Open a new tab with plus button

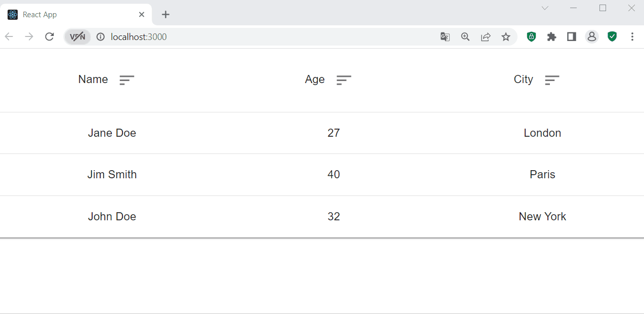(165, 15)
